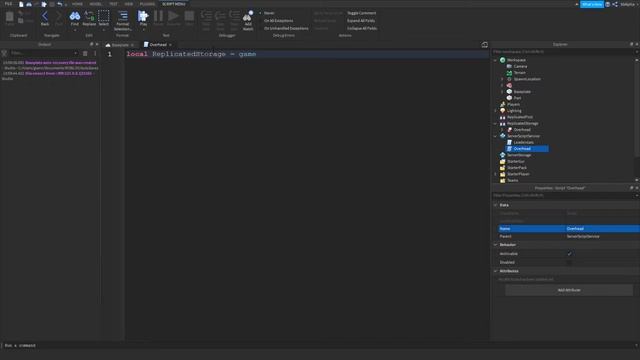This screenshot has width=640, height=360.
Task: Toggle the Disabled checkbox
Action: (x=569, y=262)
